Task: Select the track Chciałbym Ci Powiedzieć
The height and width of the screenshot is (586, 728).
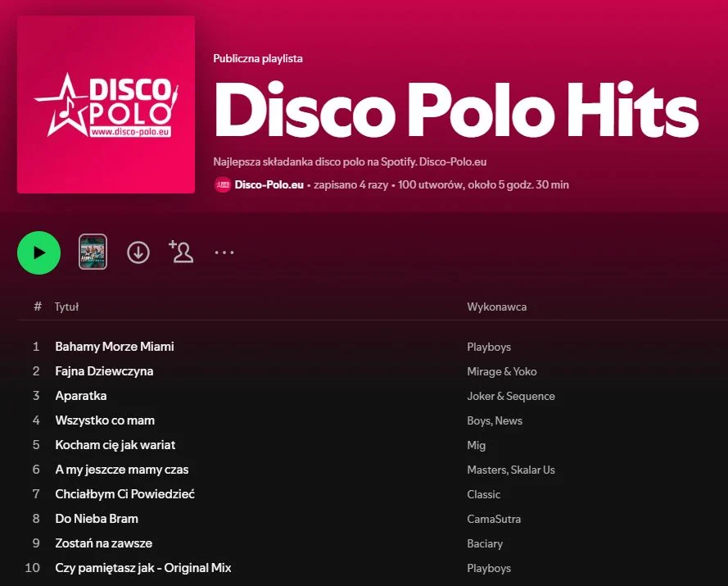Action: [125, 494]
